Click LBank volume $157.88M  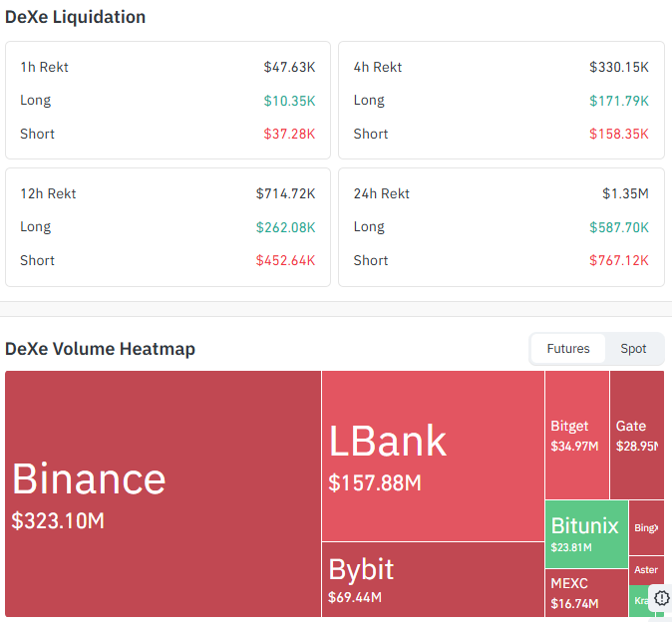tap(375, 482)
